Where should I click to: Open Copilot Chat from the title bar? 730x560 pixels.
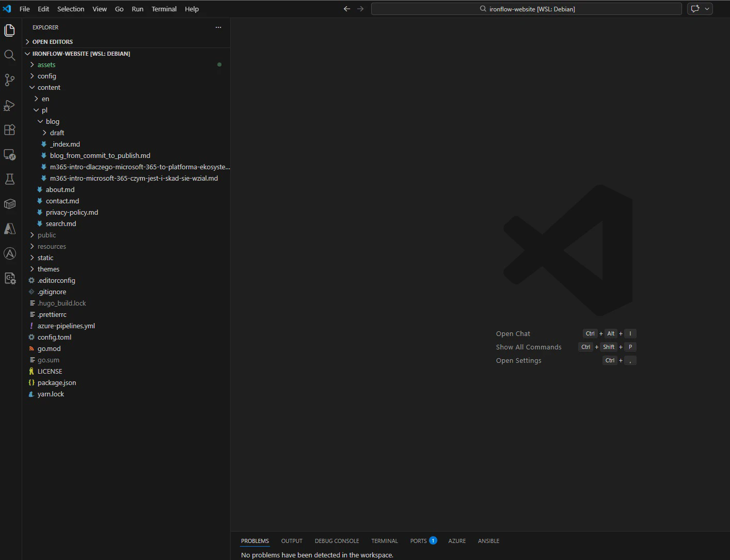tap(696, 8)
